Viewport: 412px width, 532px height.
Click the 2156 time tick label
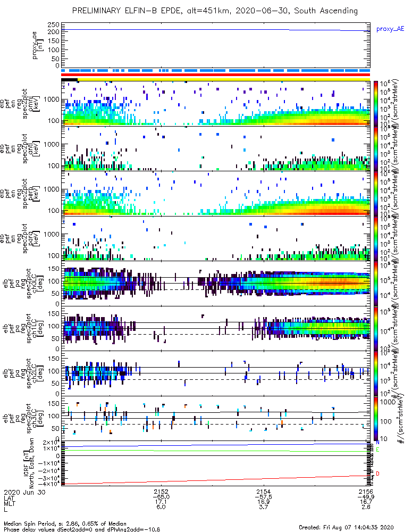[366, 492]
